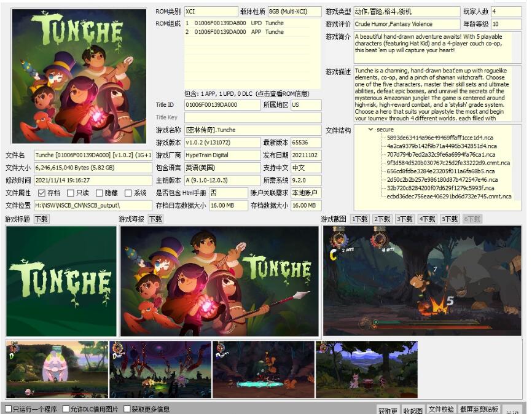The height and width of the screenshot is (414, 532).
Task: Click 点击查看ROM信息 link text
Action: (x=283, y=94)
